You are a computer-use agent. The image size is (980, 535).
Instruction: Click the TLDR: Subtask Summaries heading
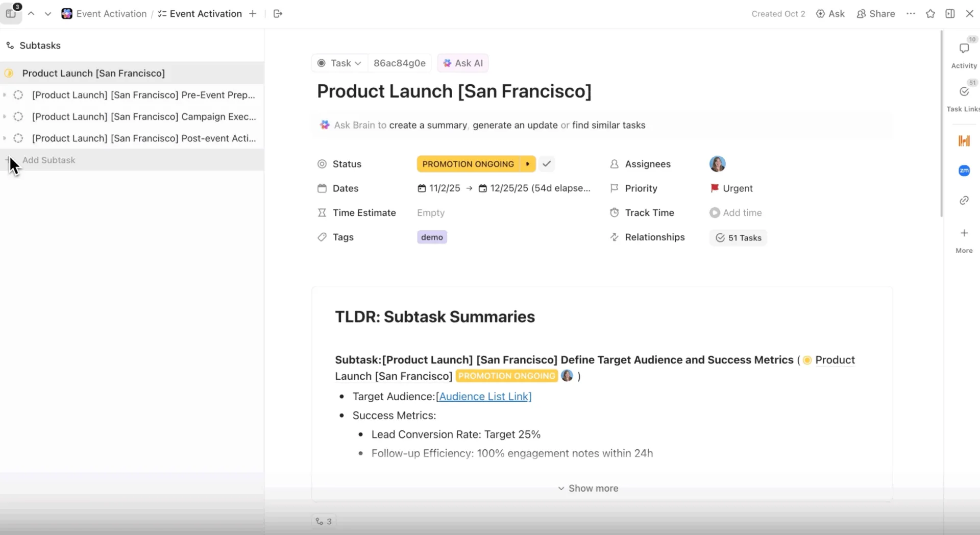tap(435, 317)
